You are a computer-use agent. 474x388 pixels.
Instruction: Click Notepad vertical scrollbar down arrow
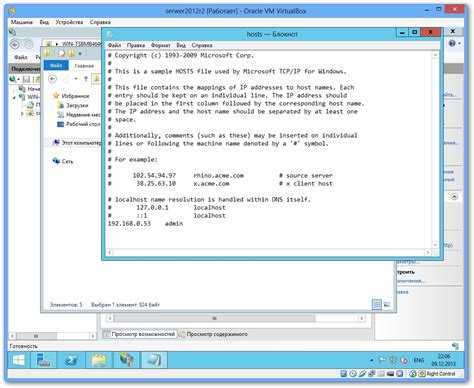point(435,245)
